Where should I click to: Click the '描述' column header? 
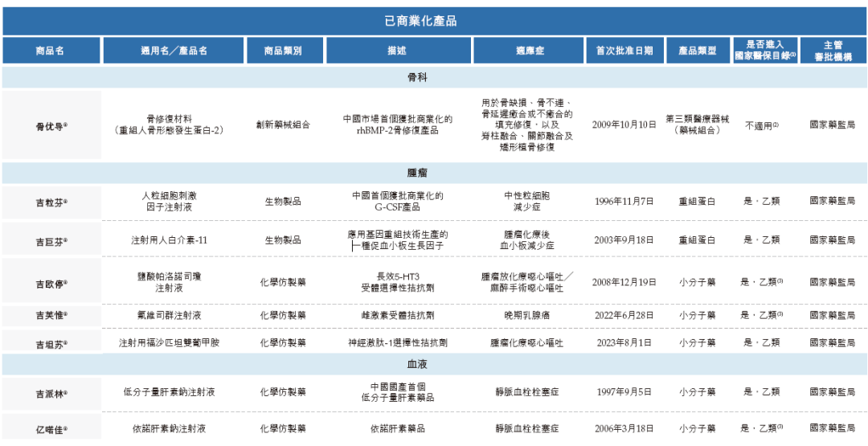tap(398, 51)
